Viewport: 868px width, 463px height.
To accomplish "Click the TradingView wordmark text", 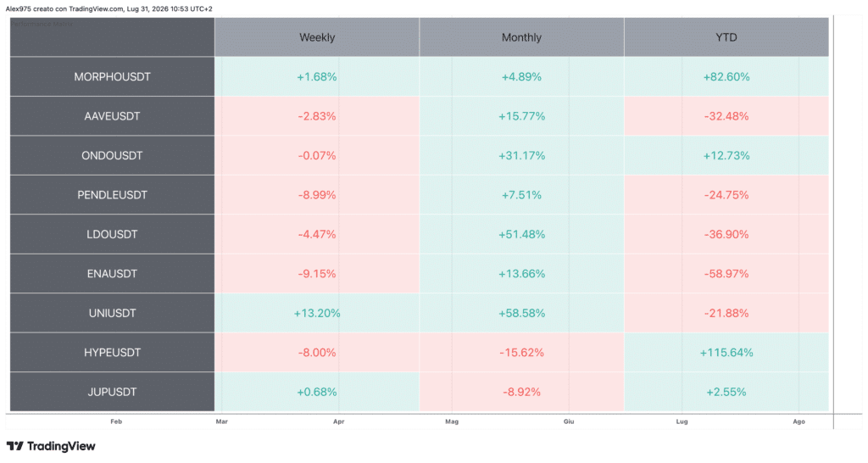I will pos(61,446).
